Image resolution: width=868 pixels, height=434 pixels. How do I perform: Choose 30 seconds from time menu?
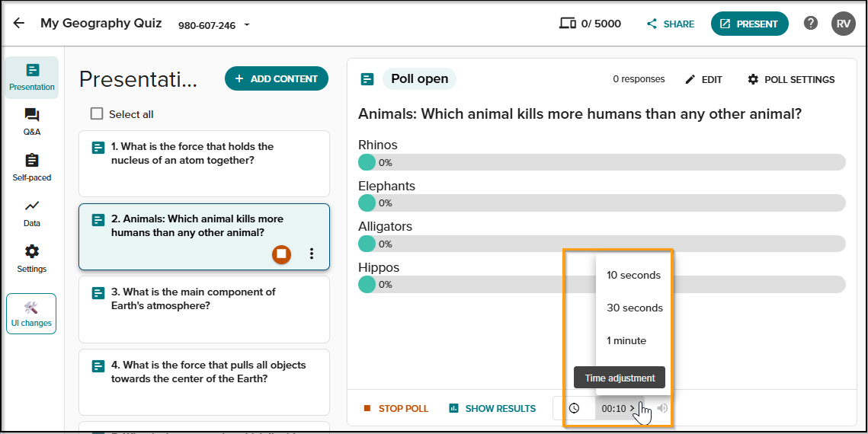click(x=633, y=308)
